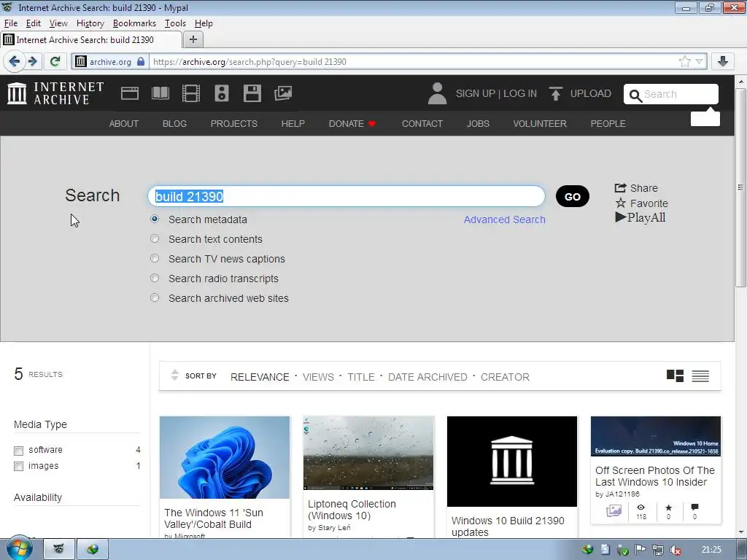Click the muted volume tray icon
This screenshot has width=747, height=560.
pos(676,550)
